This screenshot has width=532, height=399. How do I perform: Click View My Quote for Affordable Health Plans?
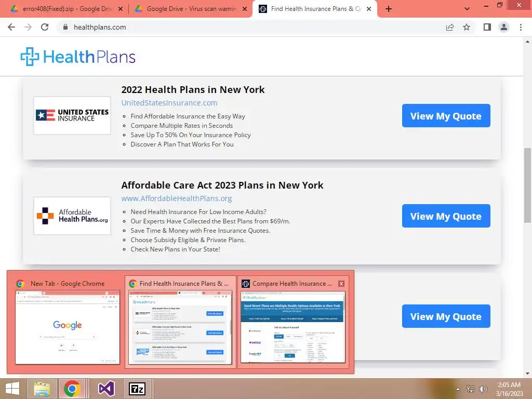(x=446, y=216)
